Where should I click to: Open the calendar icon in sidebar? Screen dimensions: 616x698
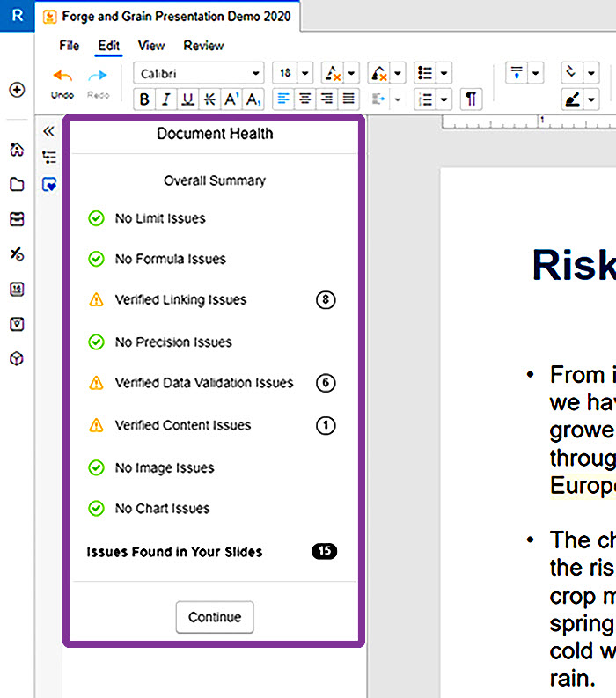point(17,290)
